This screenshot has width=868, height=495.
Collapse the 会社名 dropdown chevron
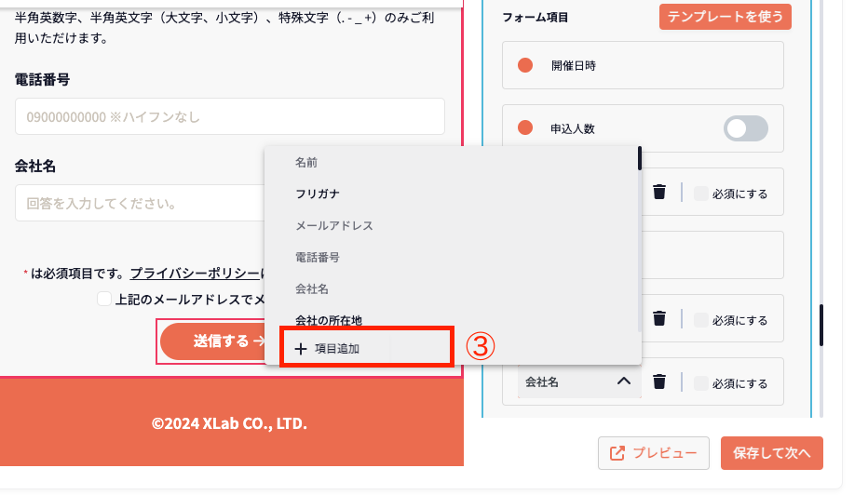coord(624,381)
